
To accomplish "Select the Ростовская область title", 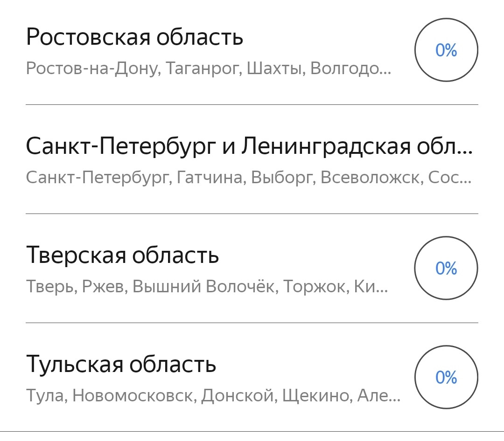I will [x=134, y=37].
